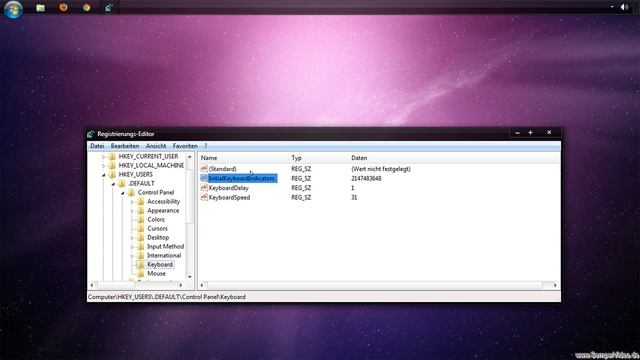This screenshot has width=640, height=360.
Task: Click tree pane scroll-down arrow
Action: pos(190,277)
